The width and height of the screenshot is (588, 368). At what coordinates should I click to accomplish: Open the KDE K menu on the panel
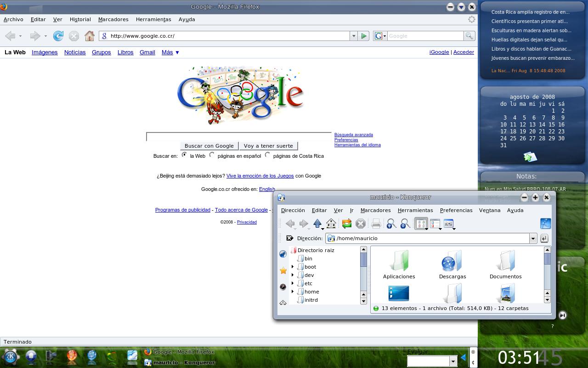click(x=11, y=357)
